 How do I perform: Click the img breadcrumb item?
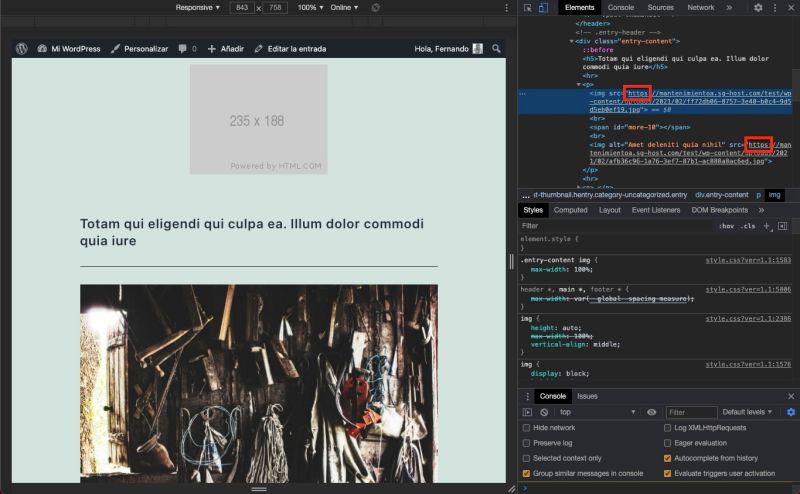(x=774, y=195)
